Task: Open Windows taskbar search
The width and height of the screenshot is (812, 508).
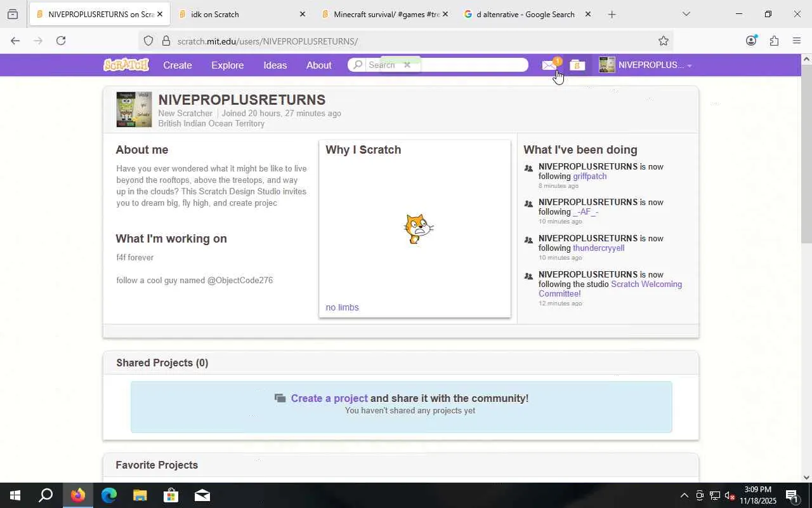Action: 46,495
